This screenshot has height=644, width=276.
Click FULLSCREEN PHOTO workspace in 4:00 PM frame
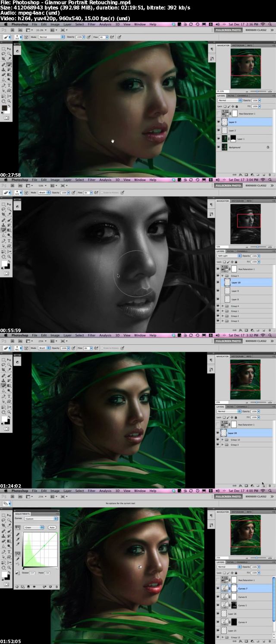(x=228, y=496)
